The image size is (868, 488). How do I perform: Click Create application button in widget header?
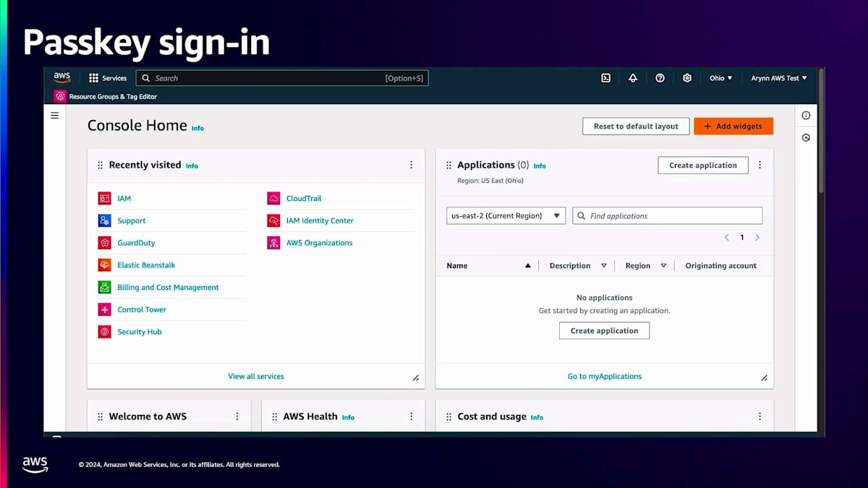pos(702,165)
